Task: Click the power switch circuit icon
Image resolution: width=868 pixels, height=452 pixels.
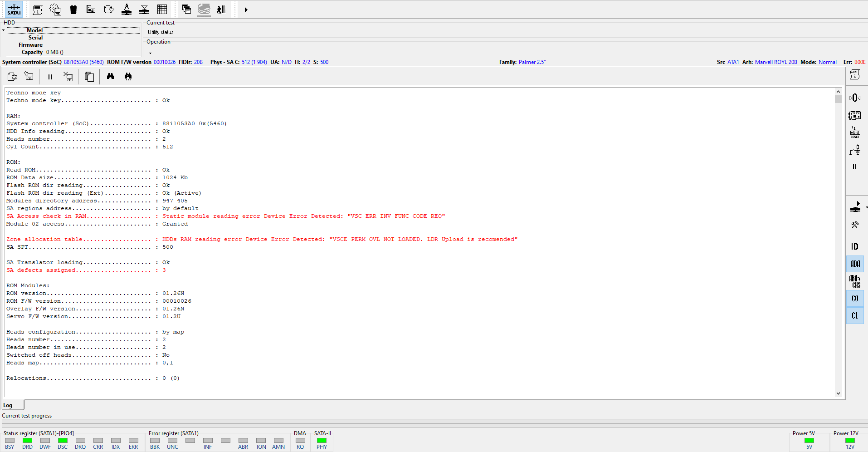Action: pyautogui.click(x=855, y=150)
